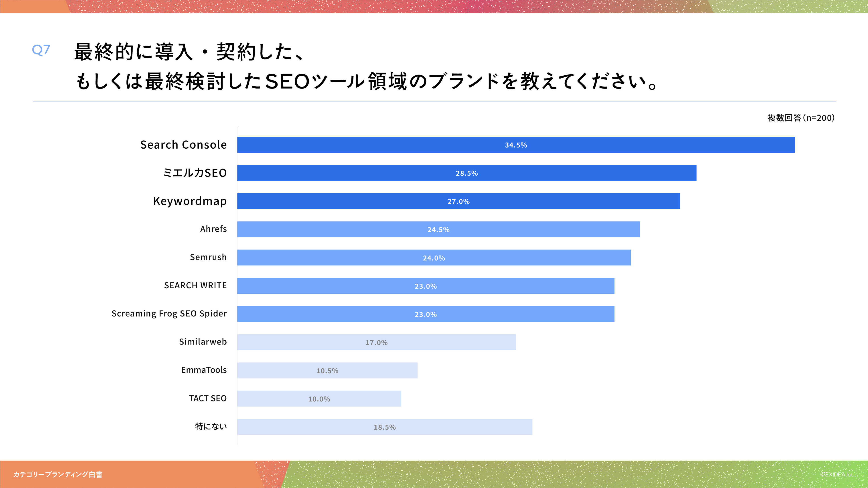Click the ©EXIDEA Inc. copyright text

[837, 474]
